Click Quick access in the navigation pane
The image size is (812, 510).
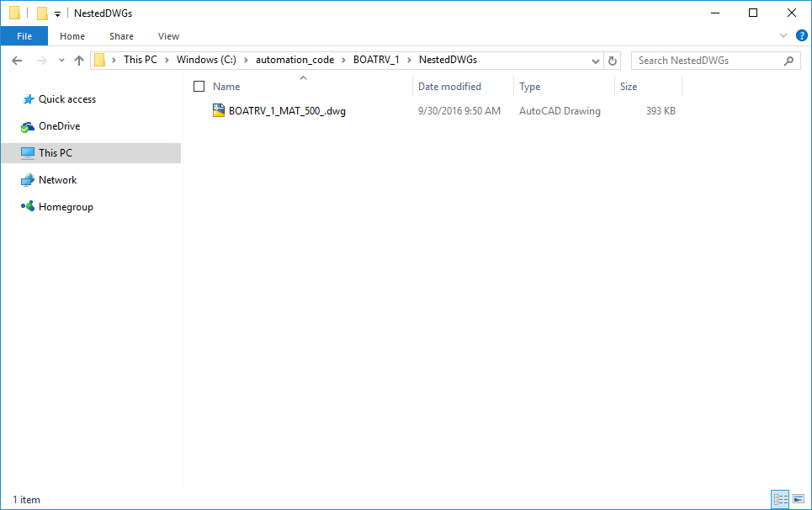pyautogui.click(x=65, y=98)
